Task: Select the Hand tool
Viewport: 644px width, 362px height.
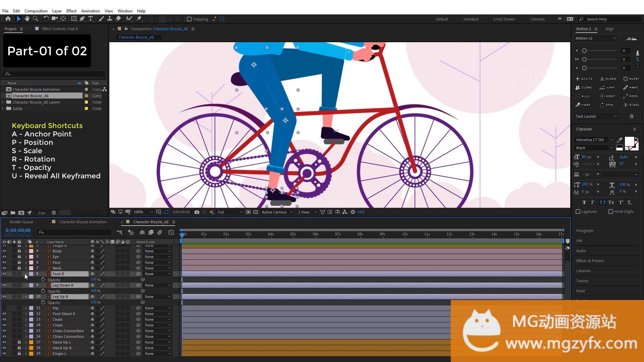Action: tap(27, 19)
